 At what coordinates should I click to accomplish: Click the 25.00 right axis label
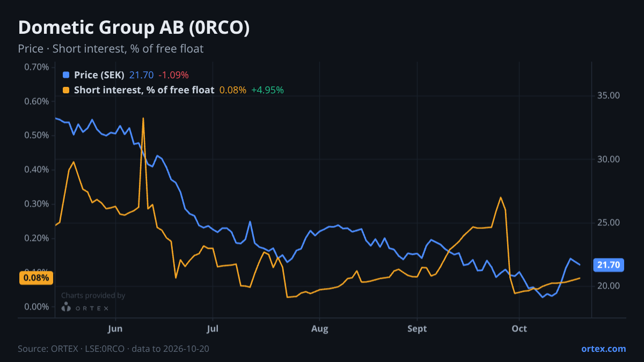tap(609, 223)
